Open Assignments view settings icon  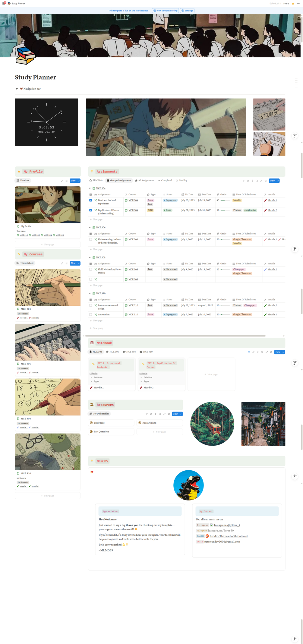266,181
